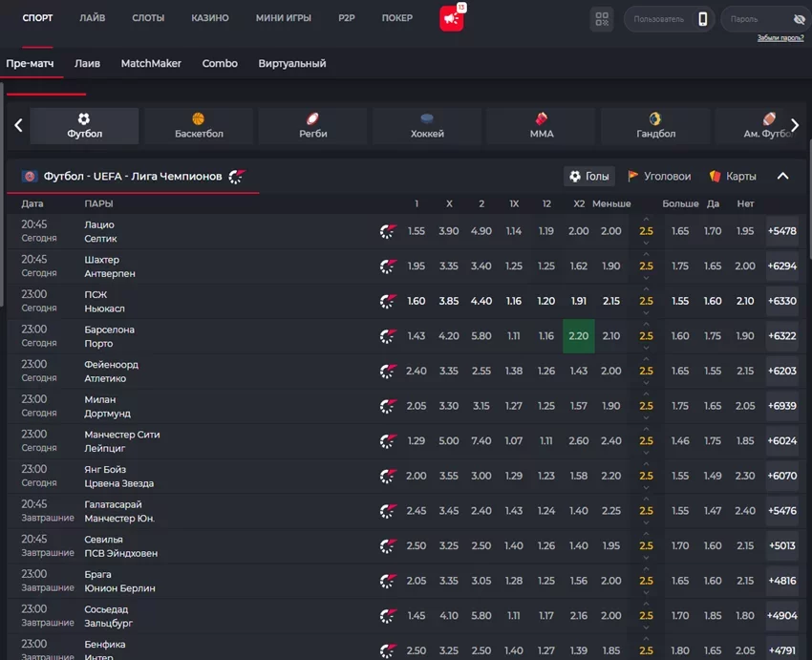Image resolution: width=812 pixels, height=660 pixels.
Task: Open match stats icon for Манчестер Сити – Лейпциг
Action: pyautogui.click(x=388, y=440)
